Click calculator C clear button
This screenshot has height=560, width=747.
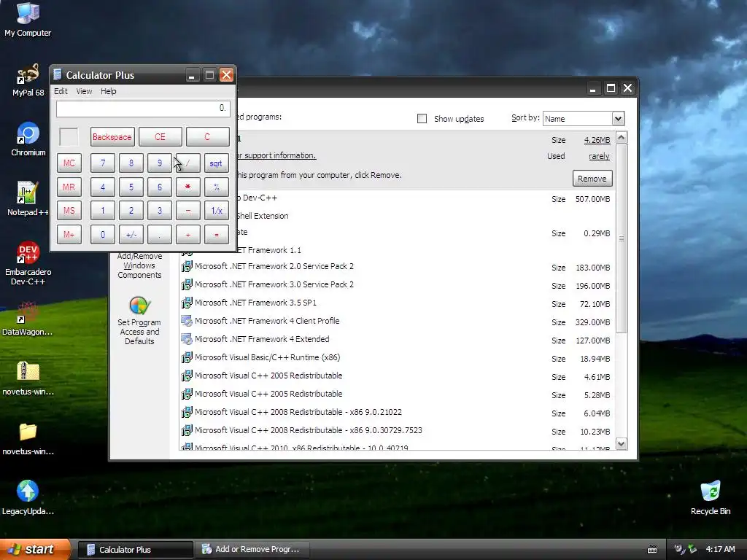coord(207,137)
